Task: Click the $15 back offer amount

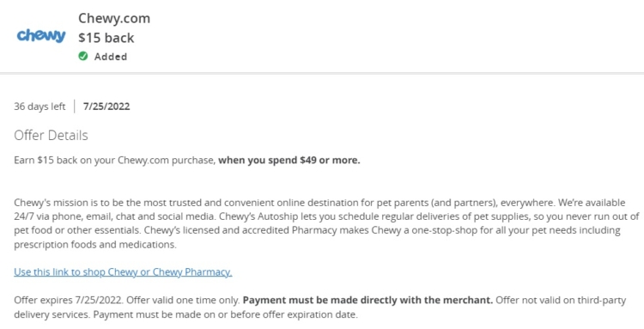Action: click(106, 38)
